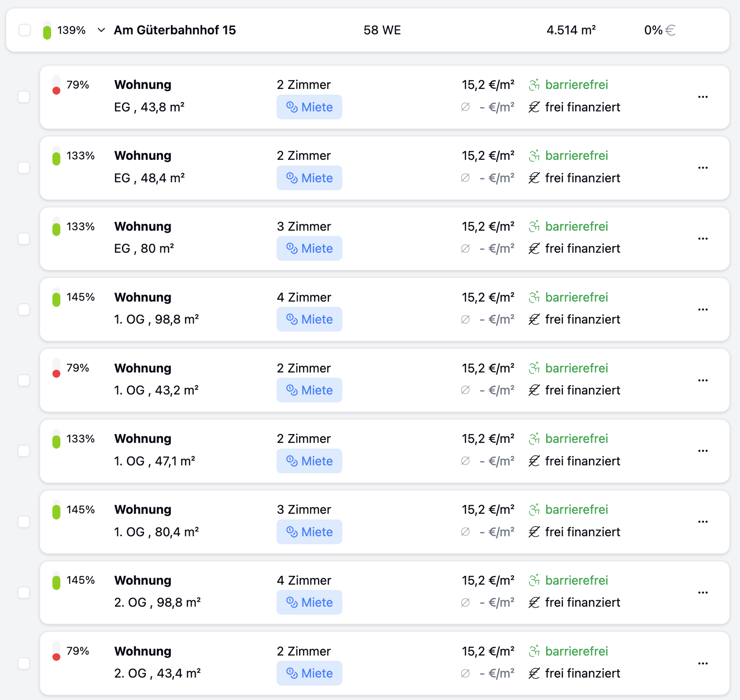Image resolution: width=740 pixels, height=700 pixels.
Task: Click the frei finanziert icon on the last apartment row
Action: (534, 673)
